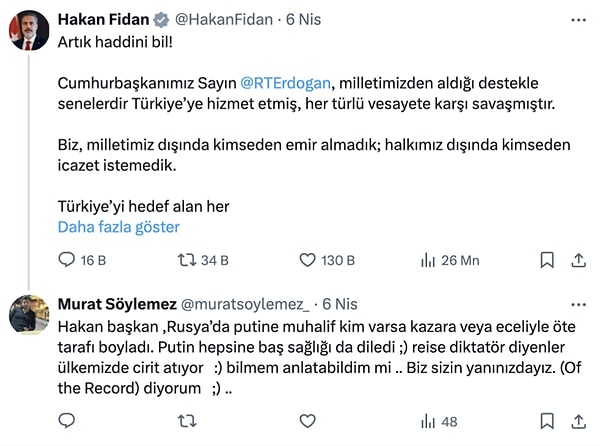Screen dimensions: 600x446
Task: Bookmark Murat Söylemez's reply
Action: tap(547, 422)
